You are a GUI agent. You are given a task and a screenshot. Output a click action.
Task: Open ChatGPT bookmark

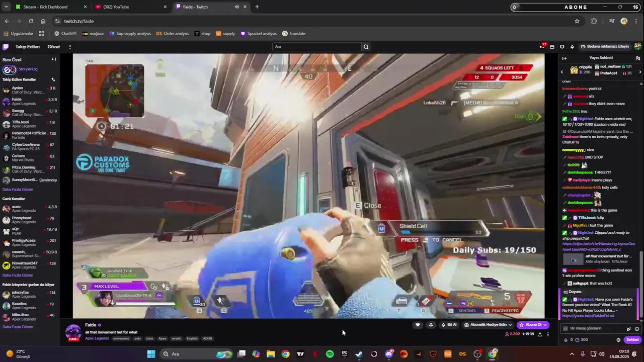(65, 34)
